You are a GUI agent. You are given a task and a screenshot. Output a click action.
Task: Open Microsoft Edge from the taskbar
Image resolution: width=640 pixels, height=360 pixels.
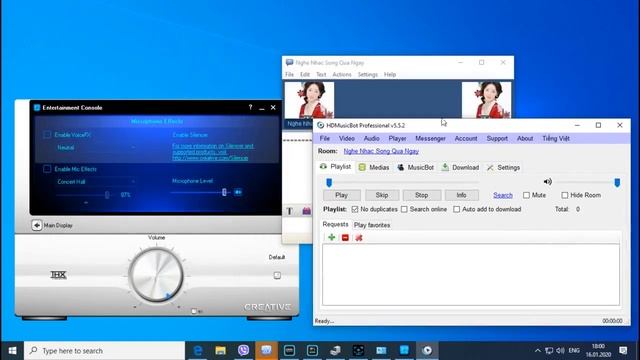pyautogui.click(x=198, y=350)
